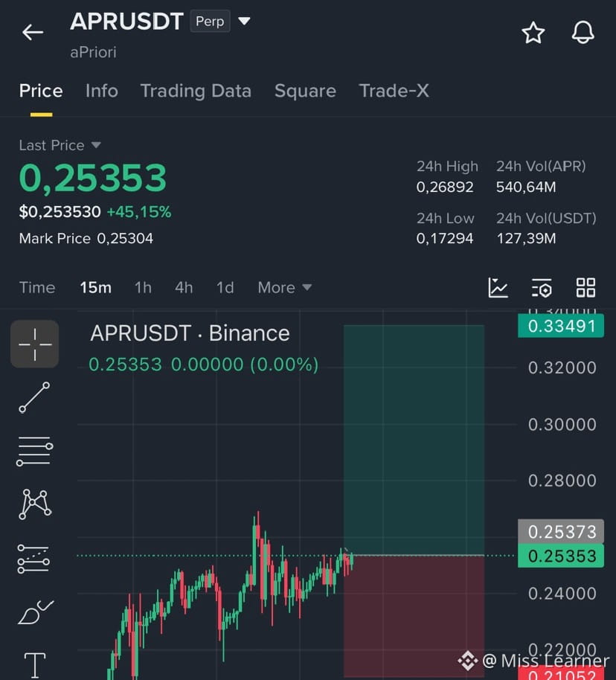Click the 0.00000 (0.00%) chart change text

[x=245, y=365]
